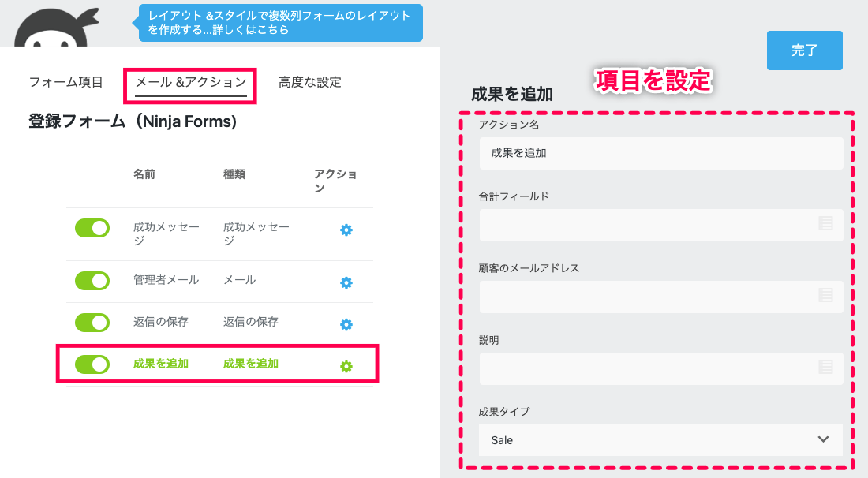This screenshot has height=478, width=868.
Task: Click the メール type cell
Action: tap(240, 280)
